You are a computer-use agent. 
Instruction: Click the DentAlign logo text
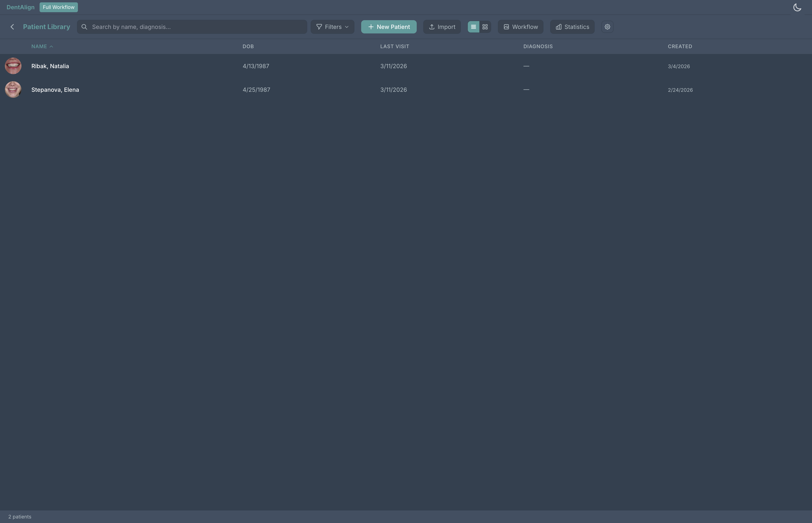click(20, 7)
